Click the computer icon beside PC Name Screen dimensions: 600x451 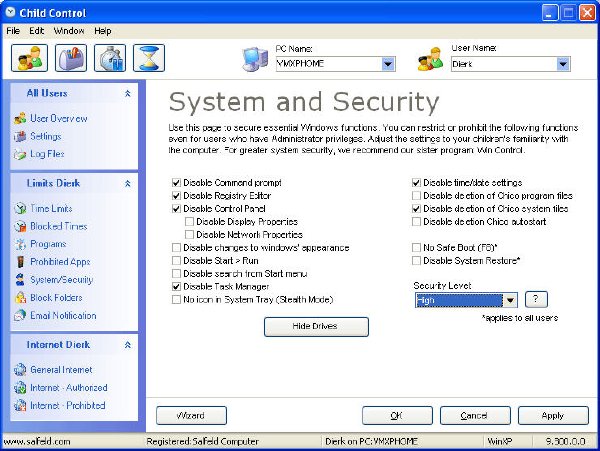click(x=255, y=59)
